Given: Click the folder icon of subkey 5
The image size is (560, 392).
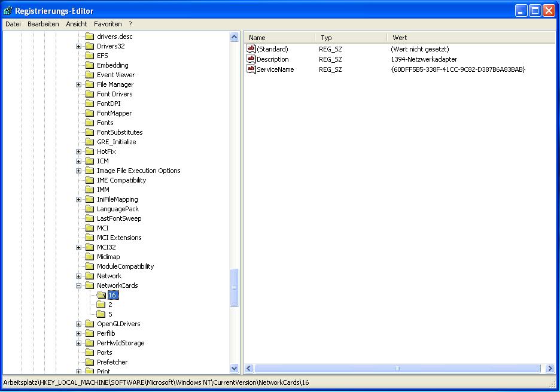Looking at the screenshot, I should tap(101, 314).
